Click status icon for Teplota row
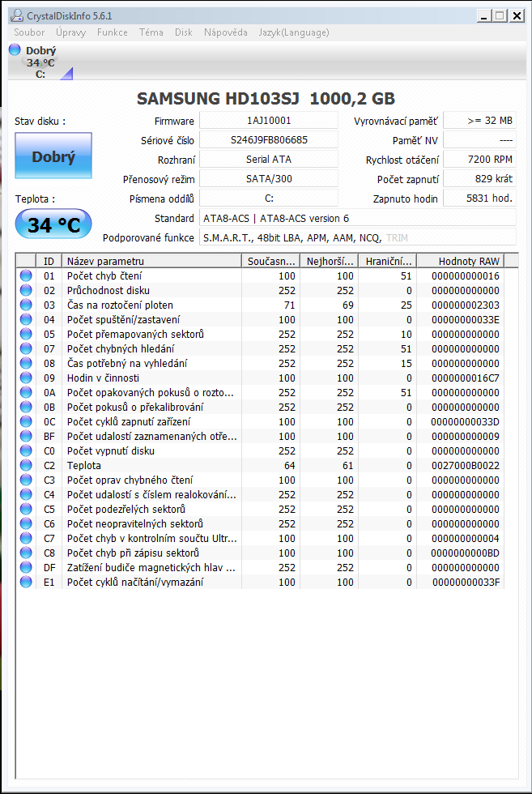This screenshot has width=532, height=794. (x=26, y=465)
